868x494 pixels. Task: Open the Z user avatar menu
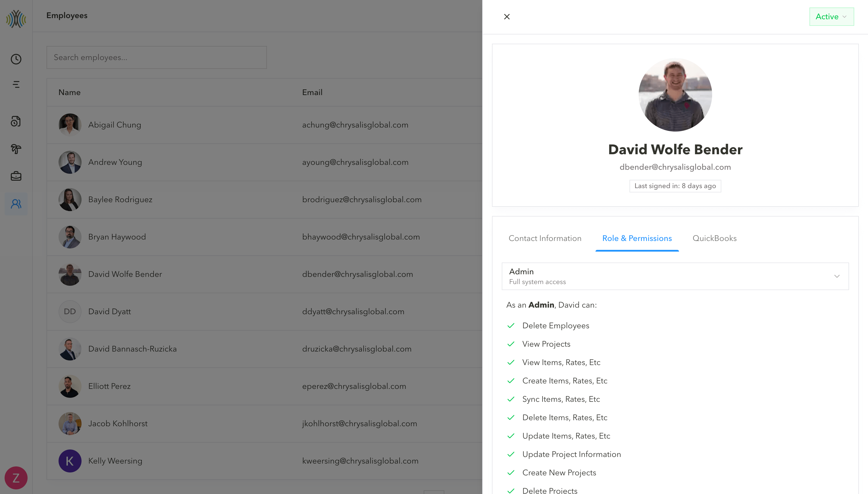(x=16, y=478)
